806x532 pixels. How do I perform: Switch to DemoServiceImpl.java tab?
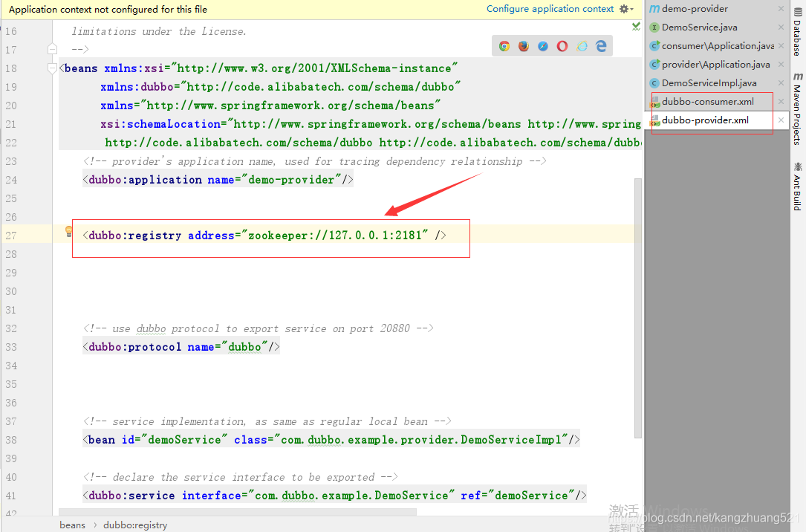click(709, 82)
